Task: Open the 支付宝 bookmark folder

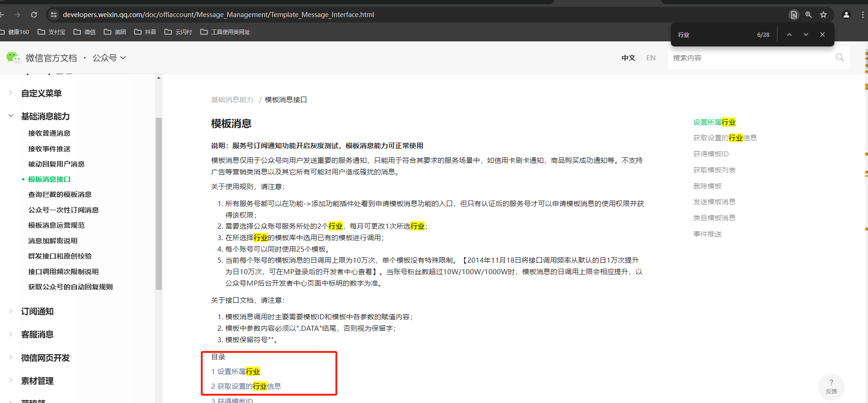Action: point(51,32)
